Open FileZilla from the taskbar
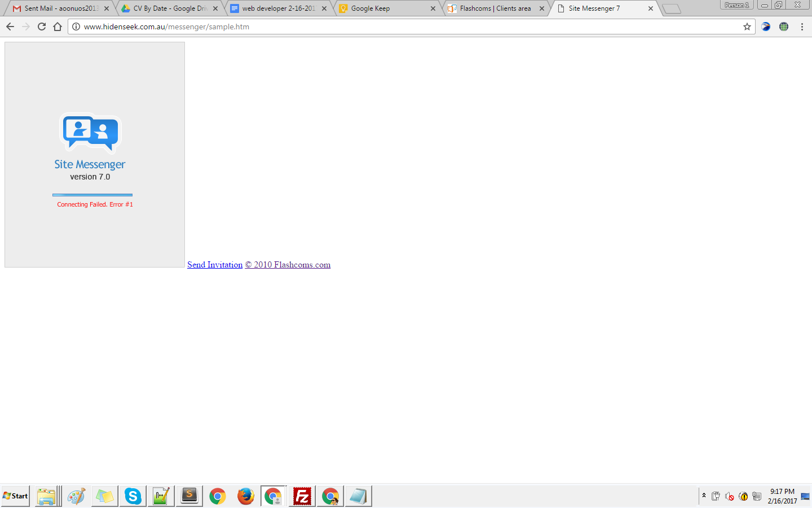The image size is (812, 508). click(x=302, y=496)
